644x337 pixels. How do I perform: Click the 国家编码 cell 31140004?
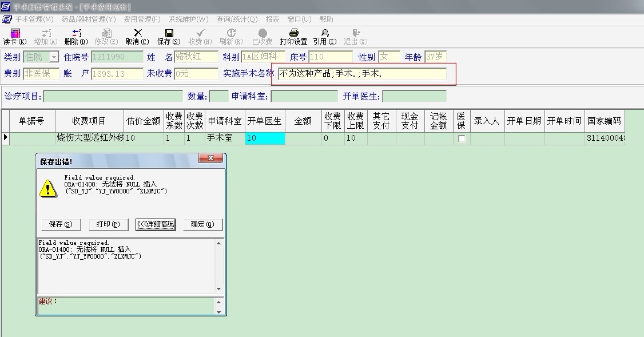(605, 138)
